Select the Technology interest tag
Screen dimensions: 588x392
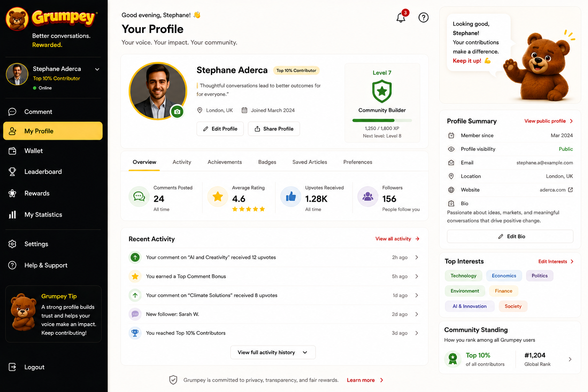click(x=464, y=276)
